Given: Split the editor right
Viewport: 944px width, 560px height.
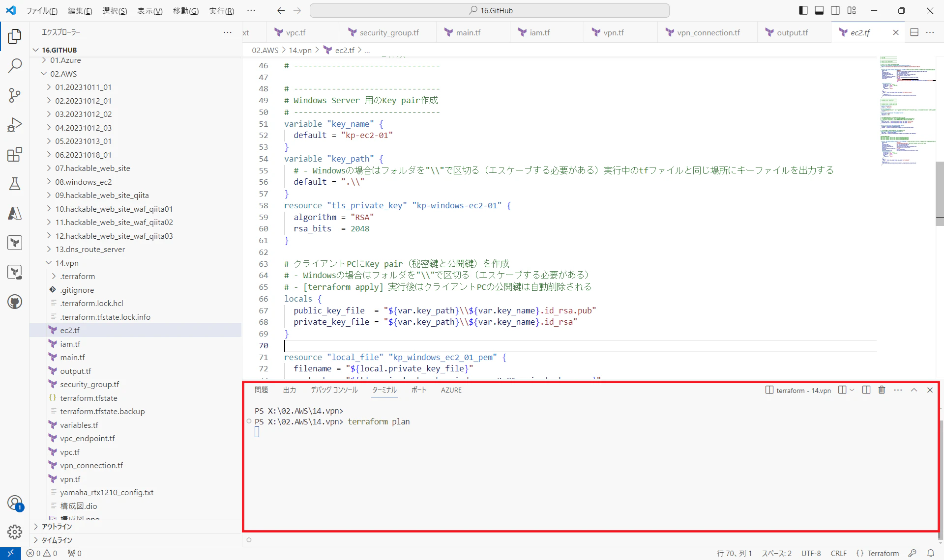Looking at the screenshot, I should [914, 32].
